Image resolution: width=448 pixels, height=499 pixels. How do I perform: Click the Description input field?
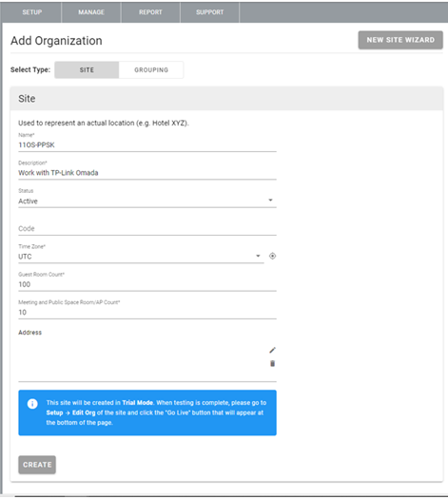pyautogui.click(x=147, y=173)
